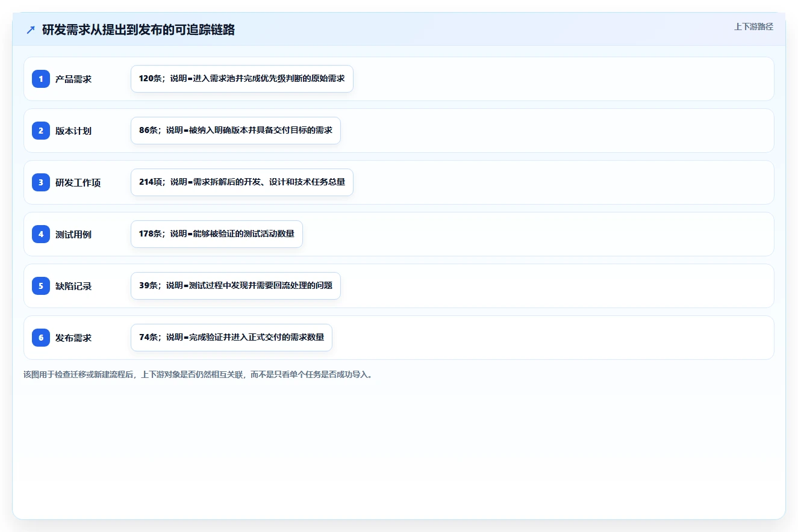
Task: Click the footnote text starting with 该图用于检查迁移
Action: point(198,374)
